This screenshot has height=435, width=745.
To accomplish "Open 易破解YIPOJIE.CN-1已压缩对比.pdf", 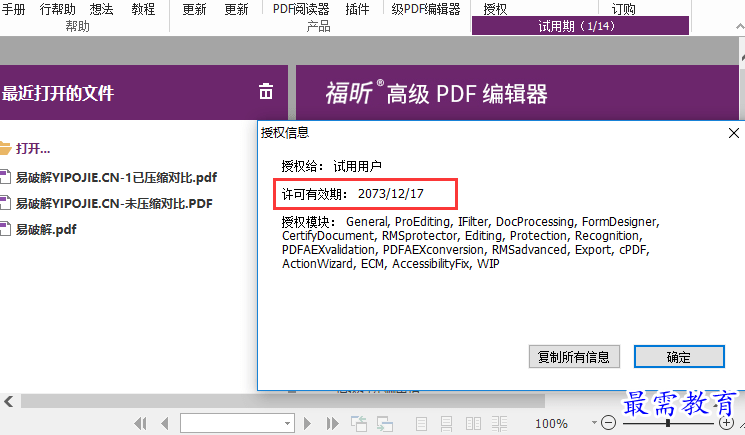I will 116,178.
